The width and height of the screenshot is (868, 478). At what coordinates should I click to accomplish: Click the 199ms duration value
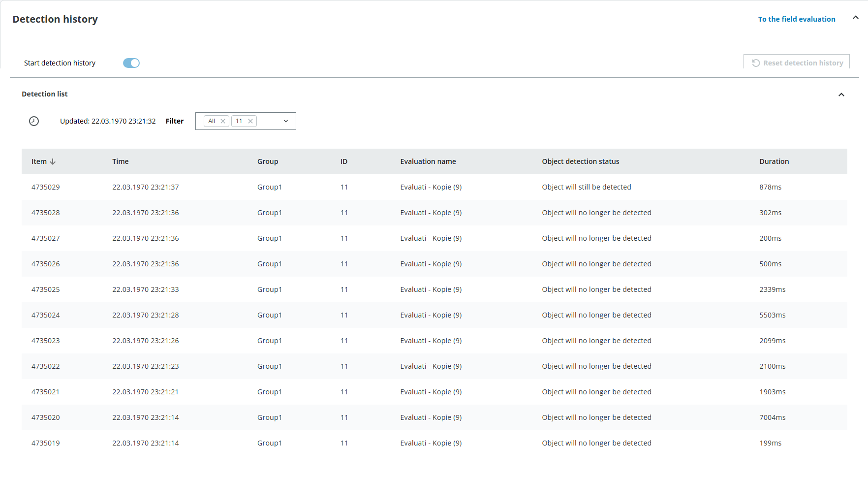(771, 443)
